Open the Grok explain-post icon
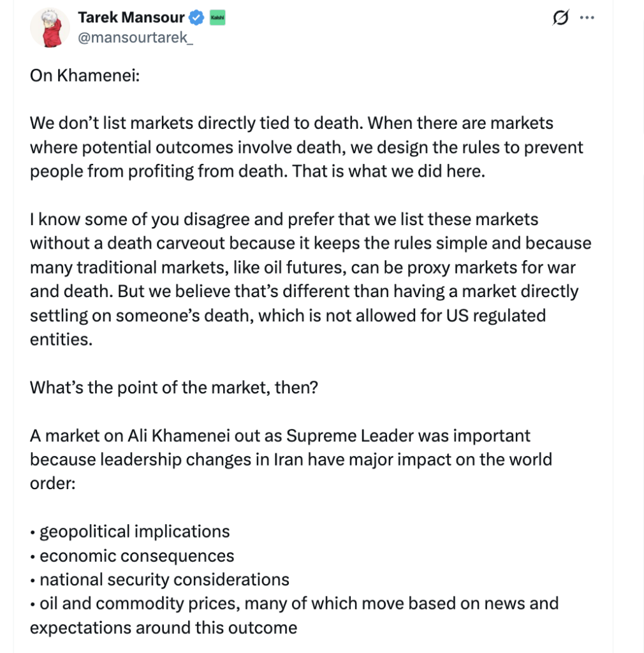 point(560,18)
